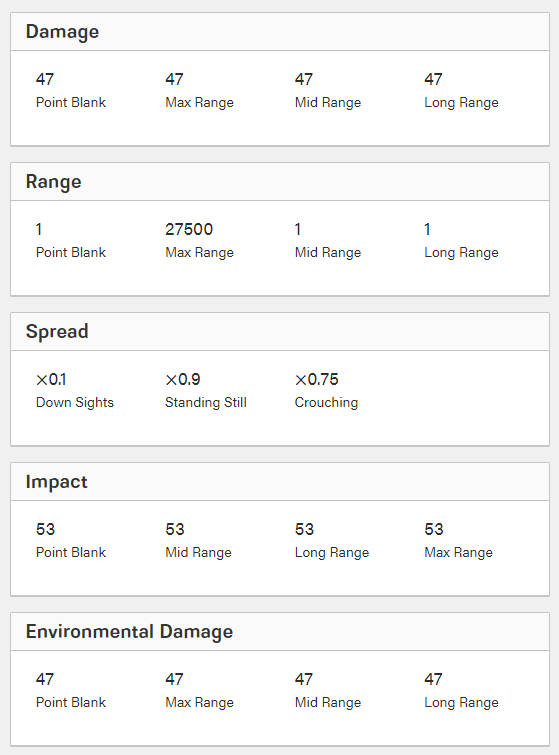Select the ×0.75 Crouching multiplier
The image size is (559, 755).
point(316,379)
